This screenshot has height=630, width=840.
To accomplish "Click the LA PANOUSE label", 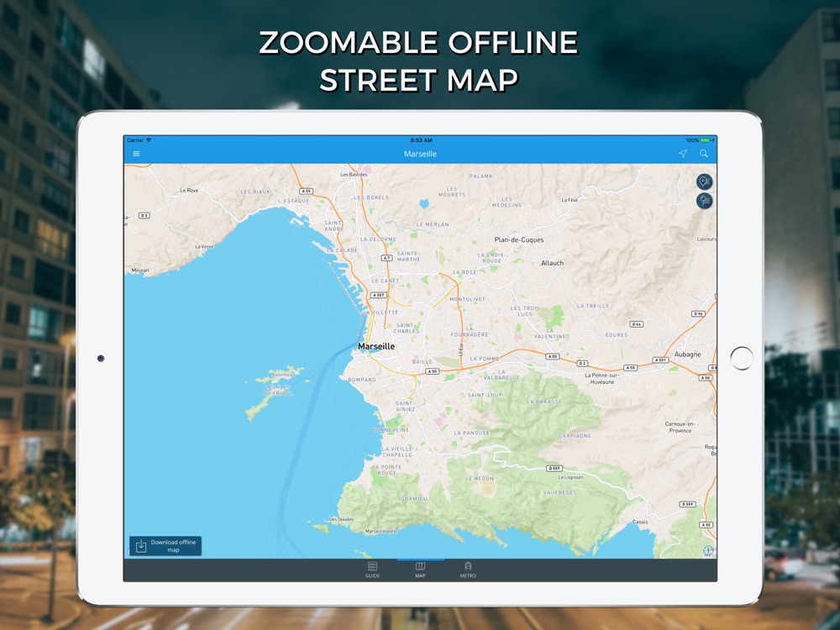I will point(471,433).
